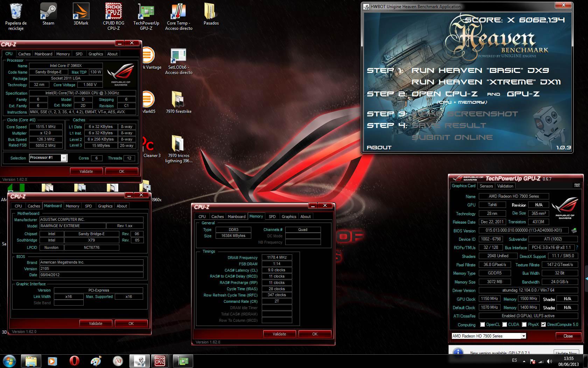Click ABOUT in the HWBOT Heaven window

pyautogui.click(x=379, y=148)
